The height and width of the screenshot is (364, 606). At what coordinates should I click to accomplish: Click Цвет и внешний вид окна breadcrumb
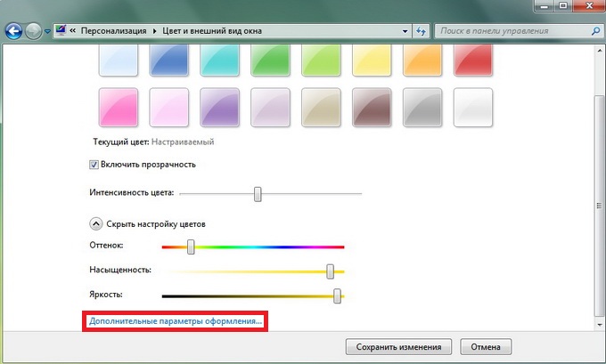pyautogui.click(x=212, y=31)
